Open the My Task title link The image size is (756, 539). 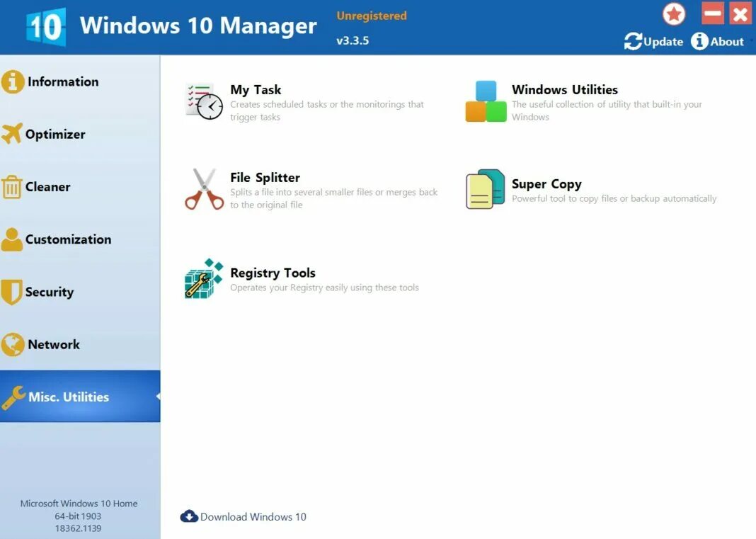coord(256,90)
